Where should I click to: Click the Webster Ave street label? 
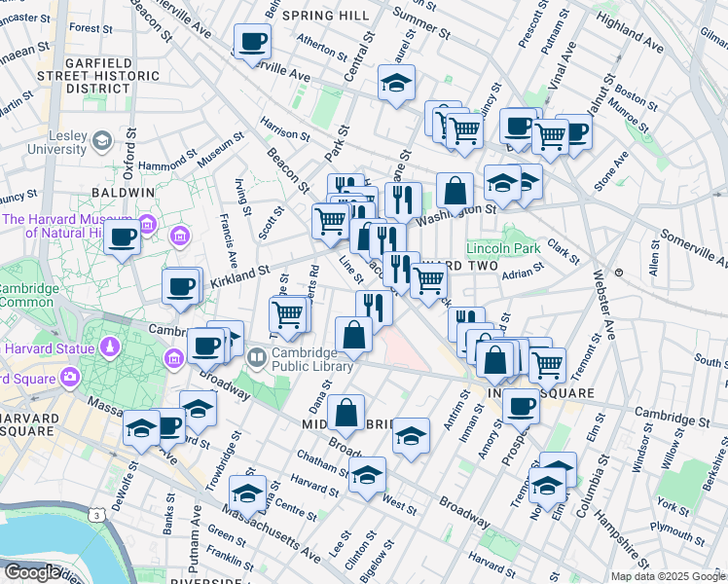pyautogui.click(x=603, y=304)
